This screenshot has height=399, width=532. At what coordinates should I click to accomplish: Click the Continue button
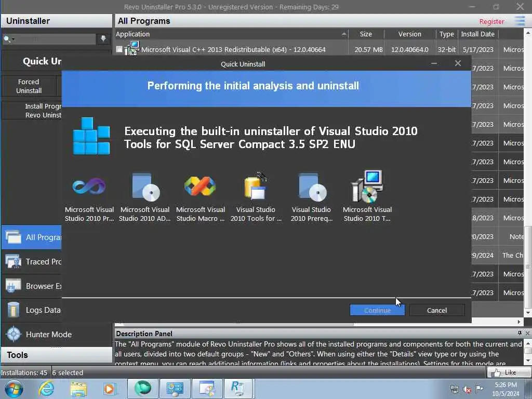(377, 310)
